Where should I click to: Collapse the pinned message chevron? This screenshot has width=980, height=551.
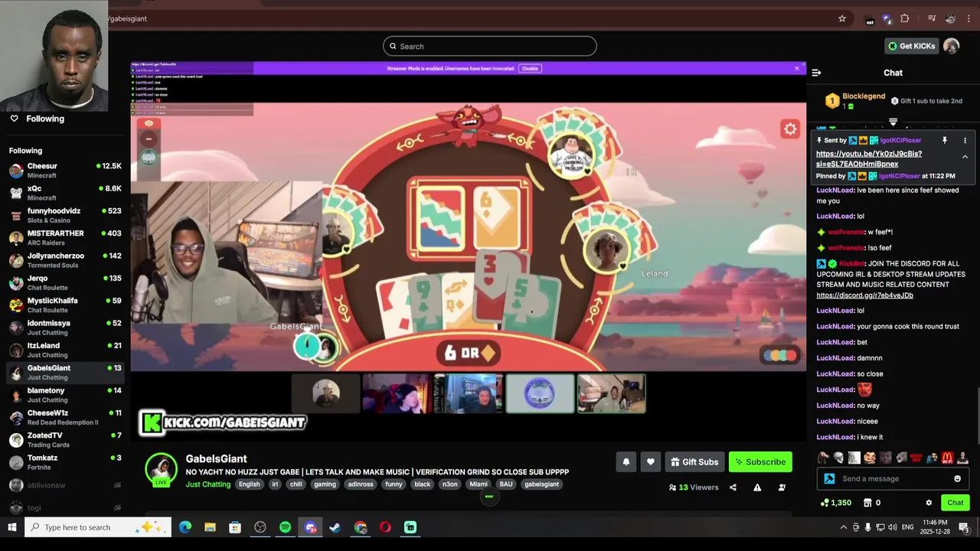click(965, 157)
